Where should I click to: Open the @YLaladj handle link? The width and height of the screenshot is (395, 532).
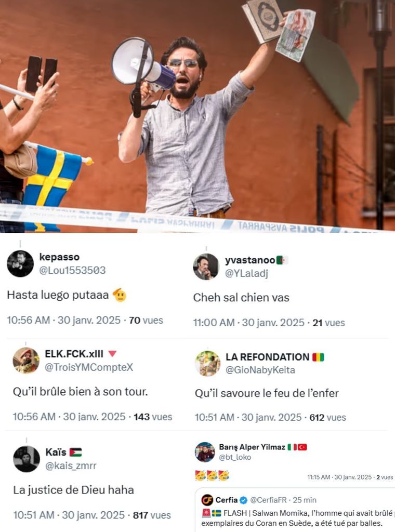(246, 273)
